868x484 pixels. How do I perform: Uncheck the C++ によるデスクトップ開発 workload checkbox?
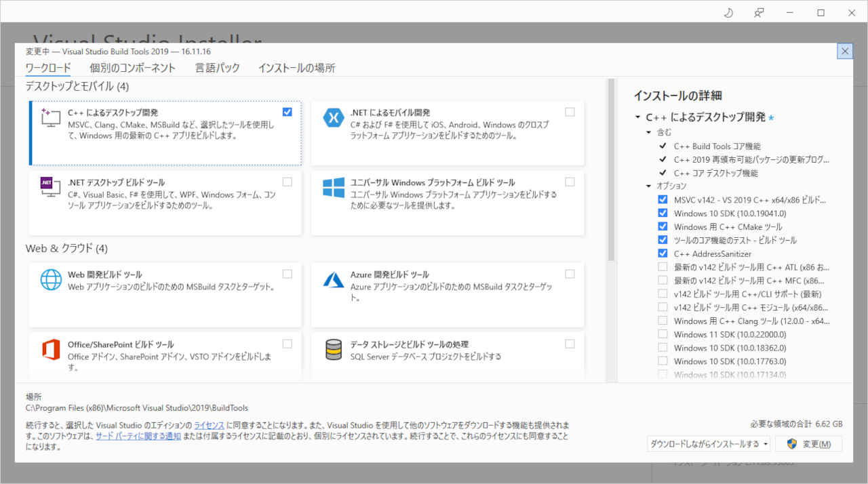click(287, 112)
